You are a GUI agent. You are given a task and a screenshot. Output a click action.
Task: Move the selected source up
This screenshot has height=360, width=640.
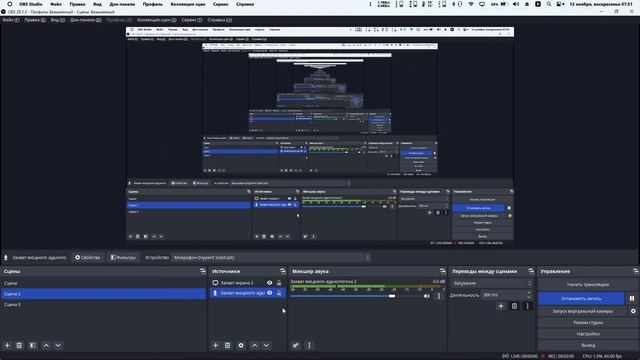click(254, 345)
